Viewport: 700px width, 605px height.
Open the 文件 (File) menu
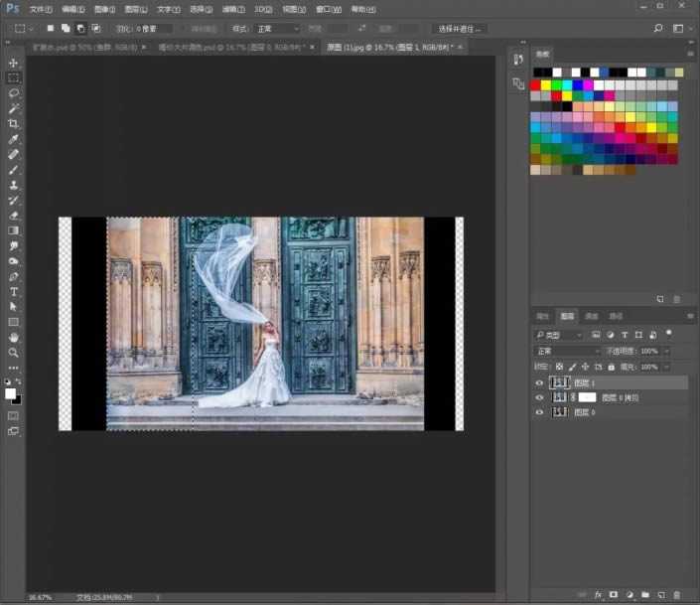(41, 9)
